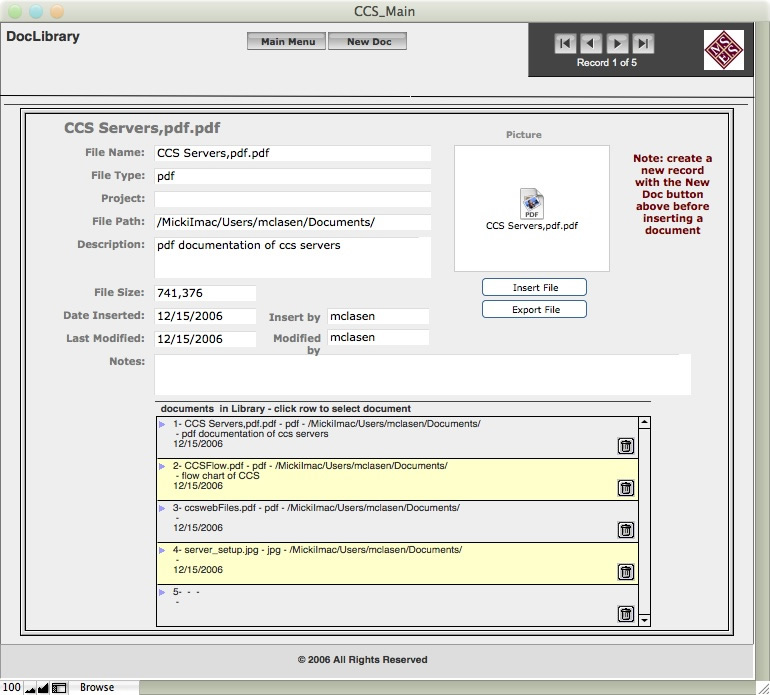770x695 pixels.
Task: Delete row 2 CCSFlow.pdf document
Action: point(626,488)
